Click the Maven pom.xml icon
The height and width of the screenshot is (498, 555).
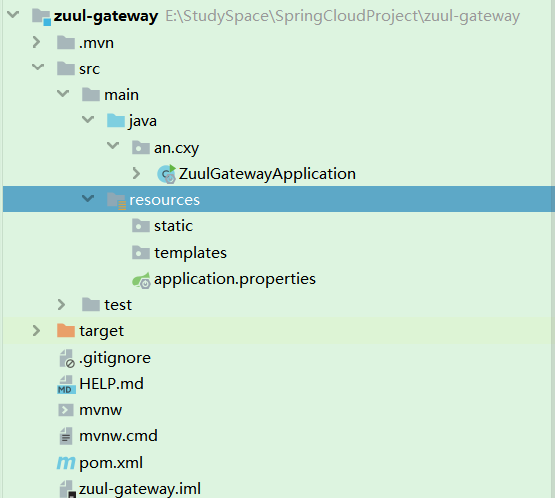pyautogui.click(x=66, y=463)
